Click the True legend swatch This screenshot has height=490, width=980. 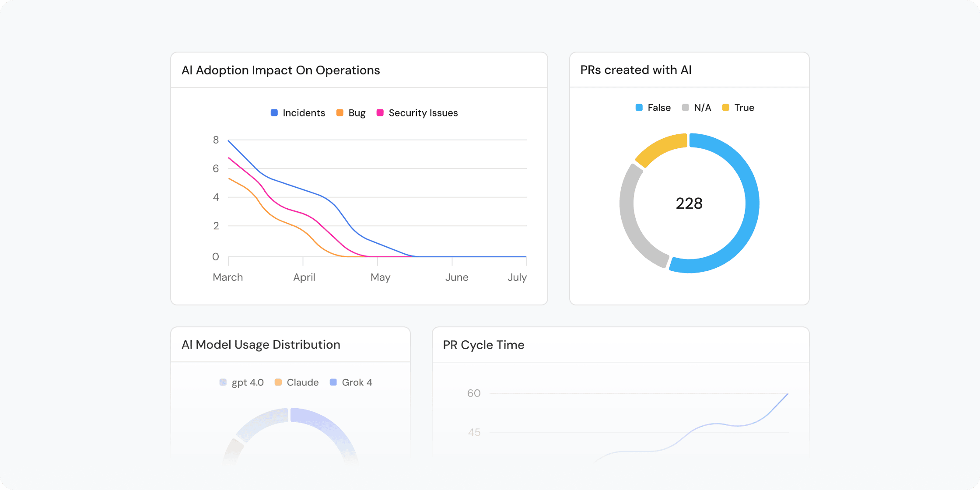click(x=726, y=108)
